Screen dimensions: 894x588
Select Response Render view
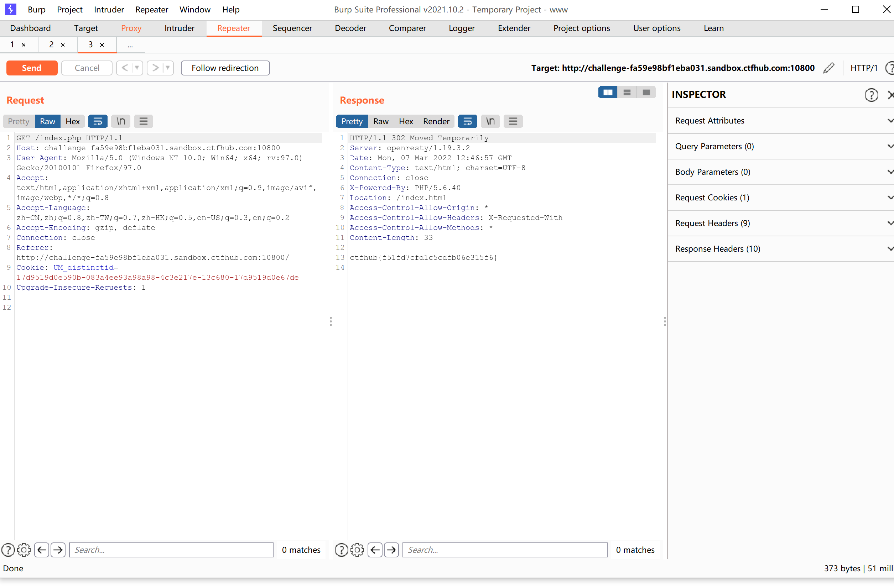click(436, 121)
